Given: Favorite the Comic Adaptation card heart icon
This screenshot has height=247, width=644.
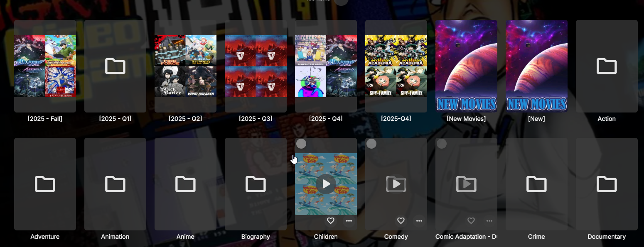Looking at the screenshot, I should pyautogui.click(x=471, y=221).
